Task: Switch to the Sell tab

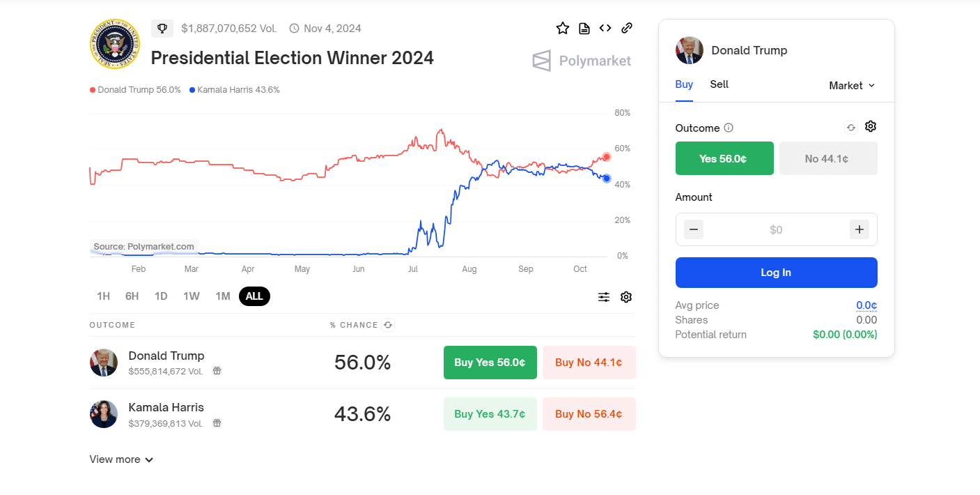Action: (x=719, y=84)
